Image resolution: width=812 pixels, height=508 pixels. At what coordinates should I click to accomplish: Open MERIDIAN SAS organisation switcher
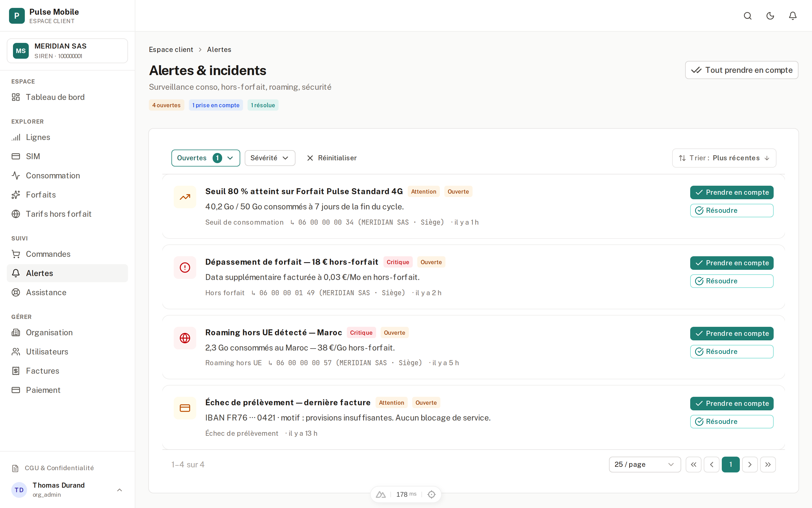click(x=67, y=51)
